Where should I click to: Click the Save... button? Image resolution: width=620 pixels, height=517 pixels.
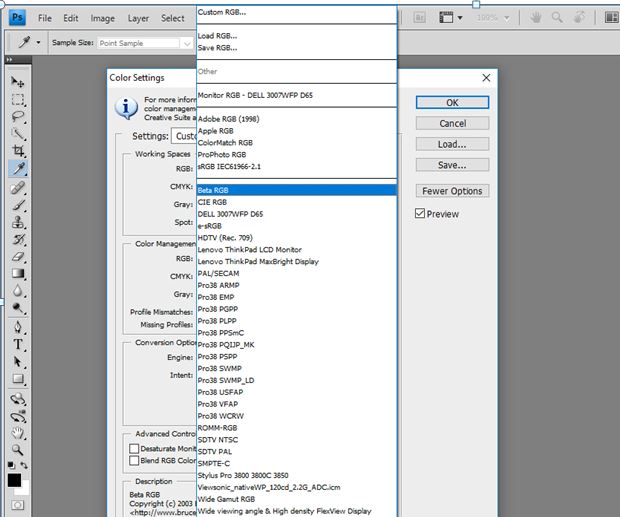[x=452, y=165]
